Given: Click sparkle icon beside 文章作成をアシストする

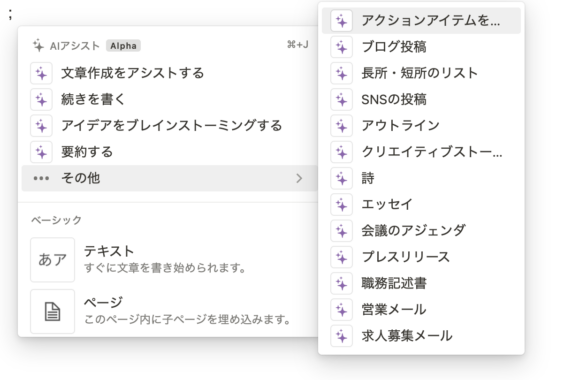Looking at the screenshot, I should coord(41,73).
